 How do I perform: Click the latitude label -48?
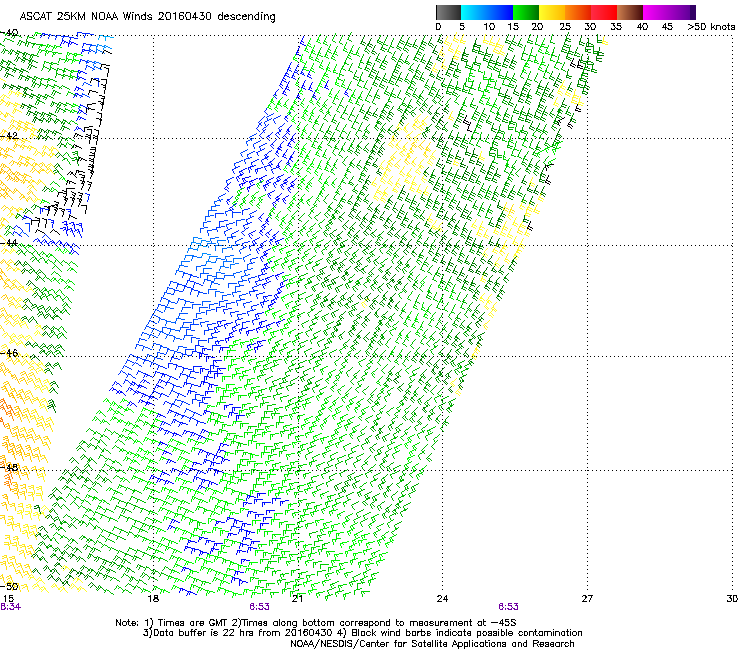point(9,467)
